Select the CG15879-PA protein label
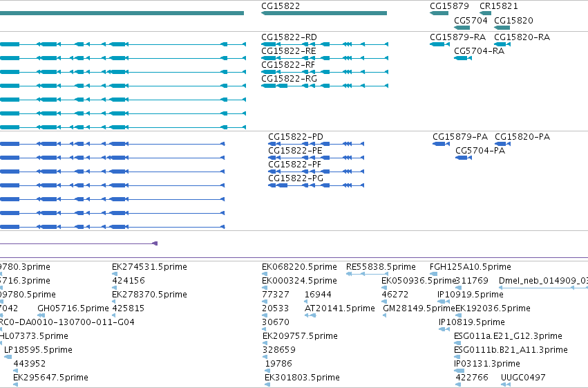This screenshot has width=588, height=388. 460,136
